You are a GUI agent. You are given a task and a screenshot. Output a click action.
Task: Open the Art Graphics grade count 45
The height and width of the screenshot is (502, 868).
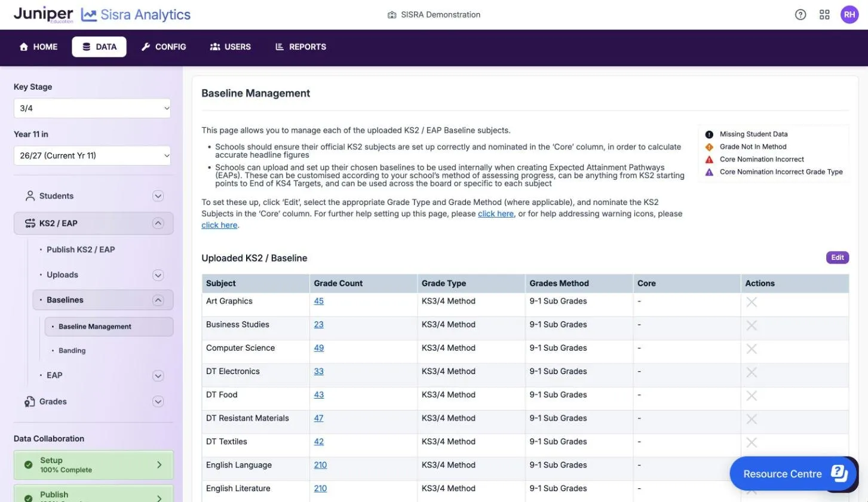318,301
